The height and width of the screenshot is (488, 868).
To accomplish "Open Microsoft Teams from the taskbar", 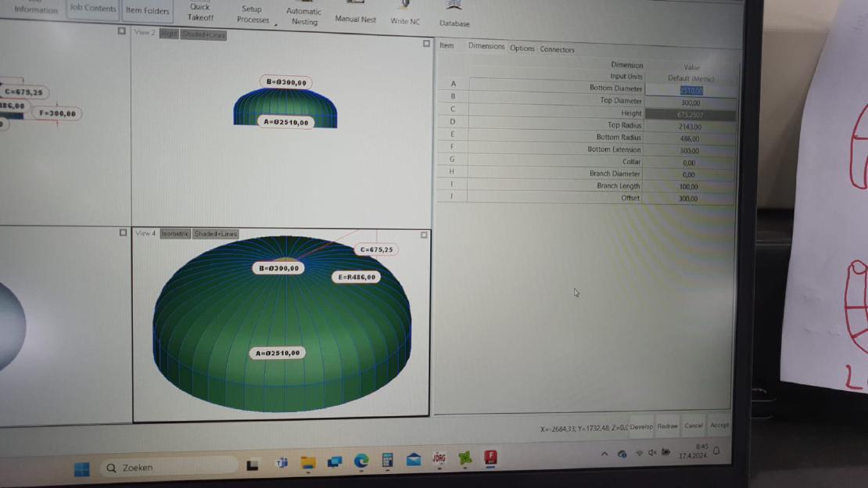I will tap(282, 463).
